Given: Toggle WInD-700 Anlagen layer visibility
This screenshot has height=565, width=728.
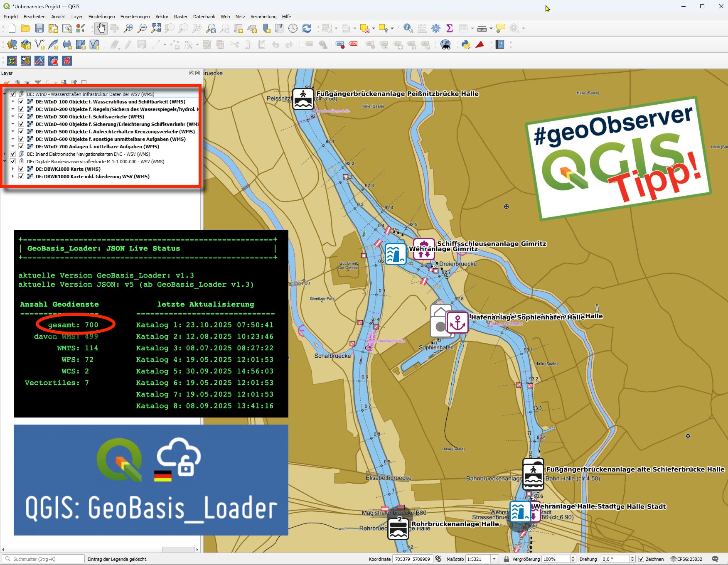Looking at the screenshot, I should [x=21, y=147].
